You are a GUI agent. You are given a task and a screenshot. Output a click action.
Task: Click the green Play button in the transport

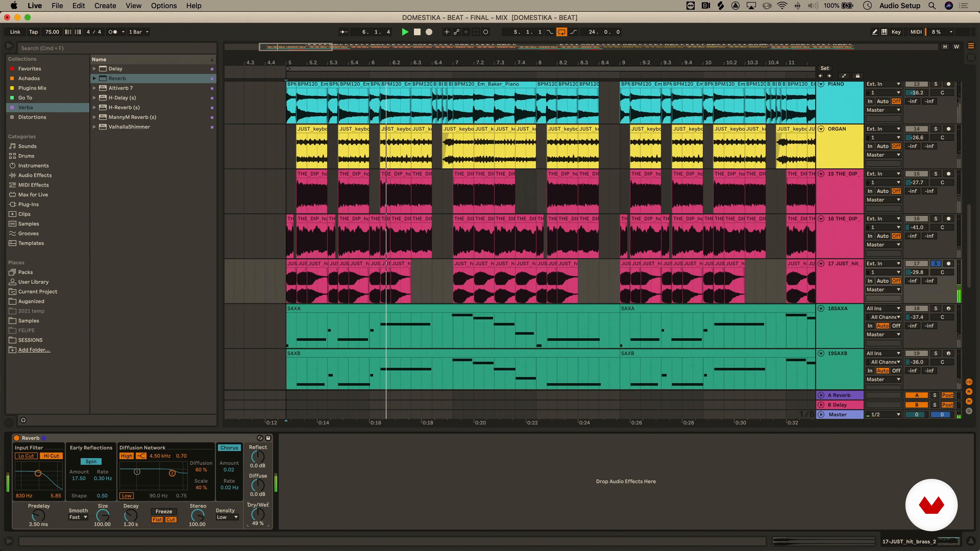coord(405,32)
